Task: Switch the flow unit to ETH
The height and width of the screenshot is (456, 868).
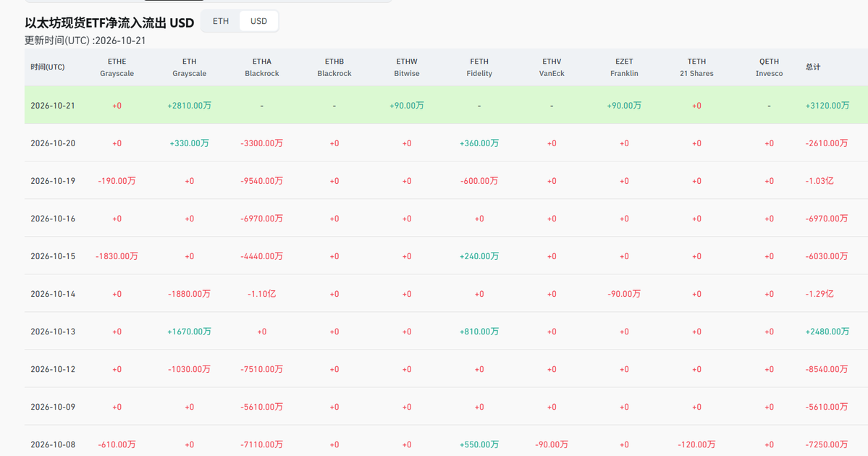Action: coord(220,21)
